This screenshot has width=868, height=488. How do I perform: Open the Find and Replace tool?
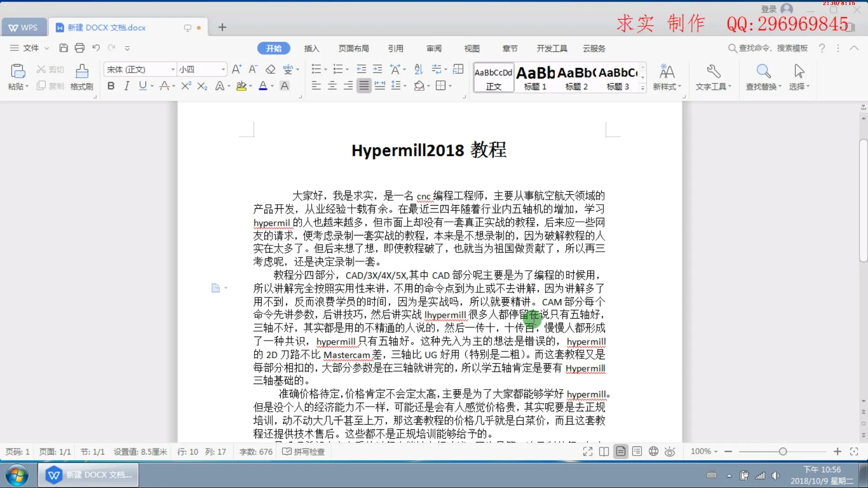point(763,77)
